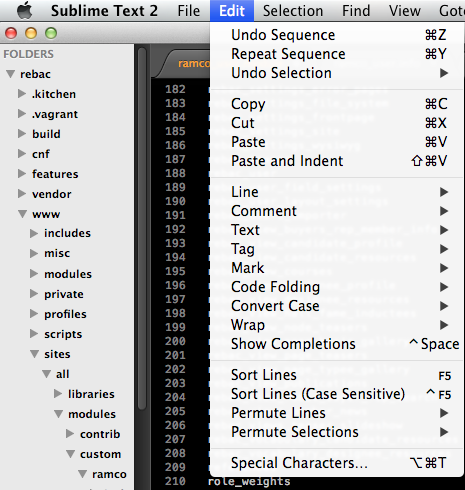Open the Text submenu
This screenshot has width=465, height=490.
[337, 230]
